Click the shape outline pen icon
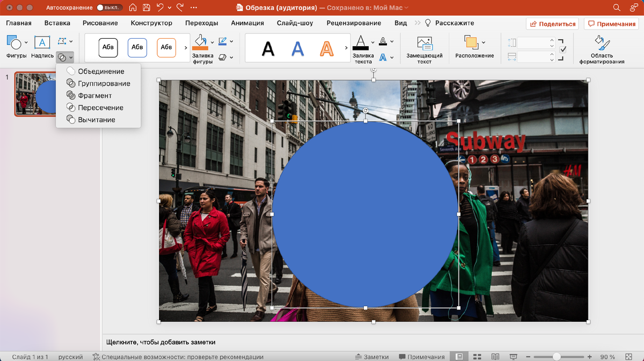Image resolution: width=644 pixels, height=361 pixels. [222, 41]
